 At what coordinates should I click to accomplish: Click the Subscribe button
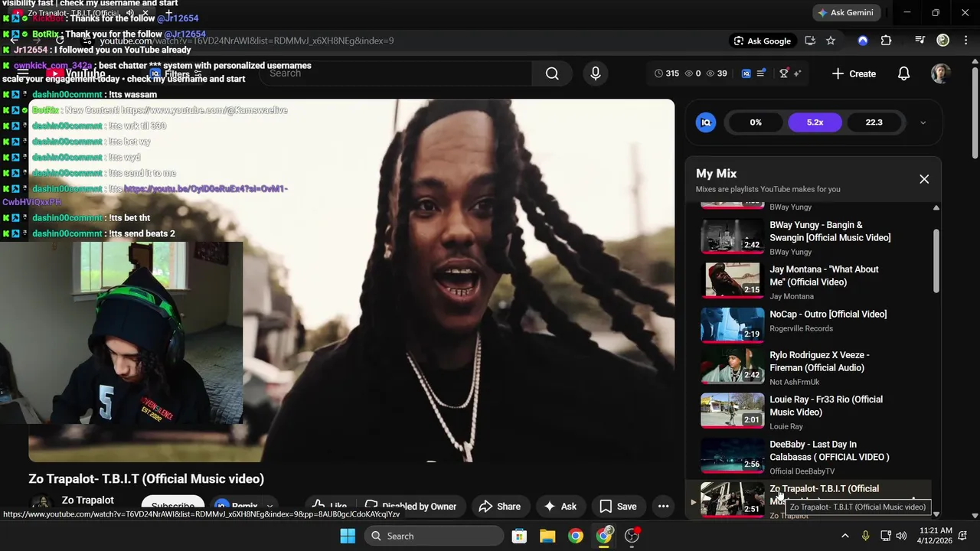coord(173,506)
